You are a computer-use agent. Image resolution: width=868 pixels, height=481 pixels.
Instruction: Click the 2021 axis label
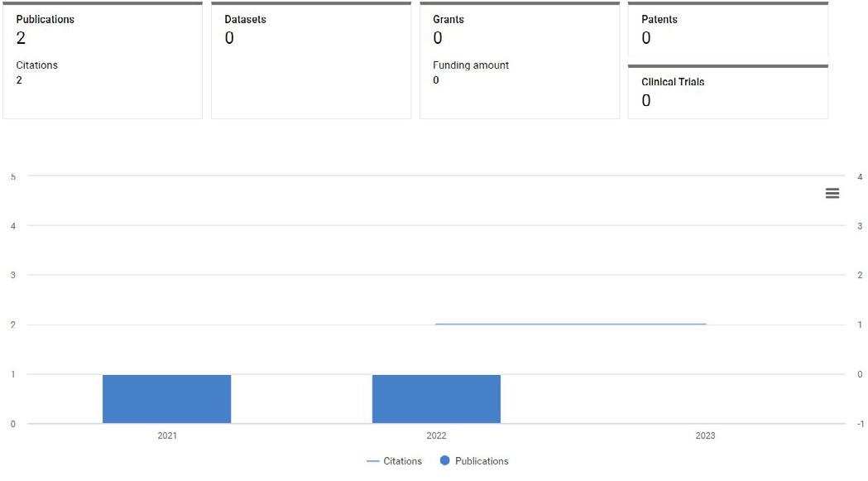coord(166,435)
